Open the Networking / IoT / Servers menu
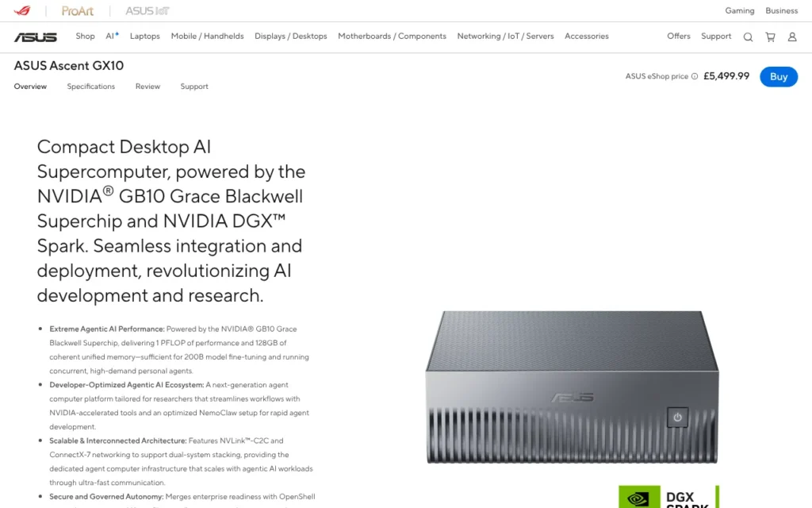 coord(505,37)
